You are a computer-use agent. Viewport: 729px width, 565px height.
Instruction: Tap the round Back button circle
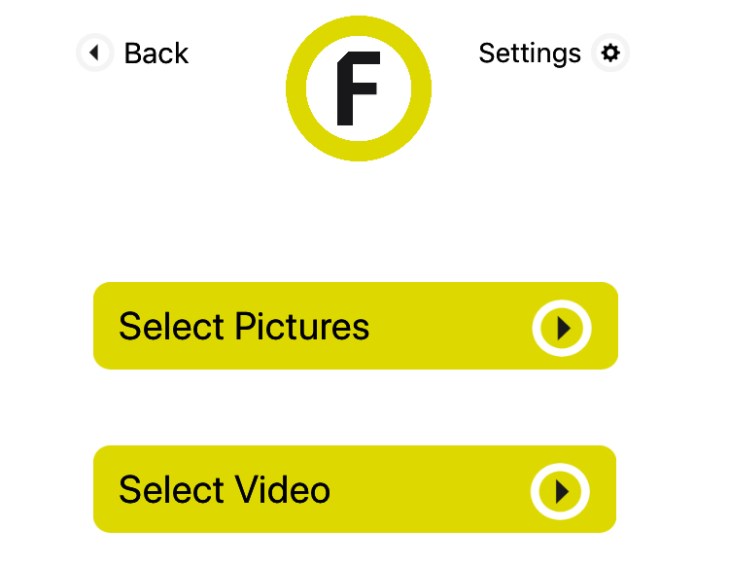tap(94, 52)
